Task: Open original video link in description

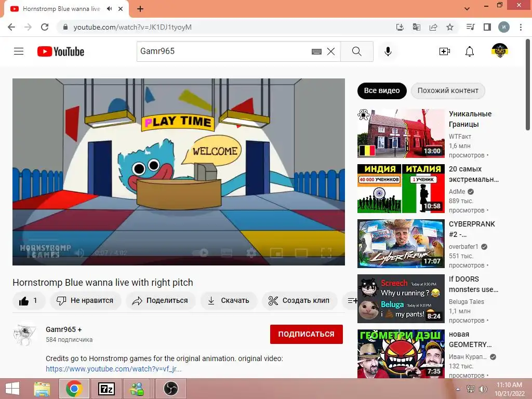Action: [x=114, y=369]
